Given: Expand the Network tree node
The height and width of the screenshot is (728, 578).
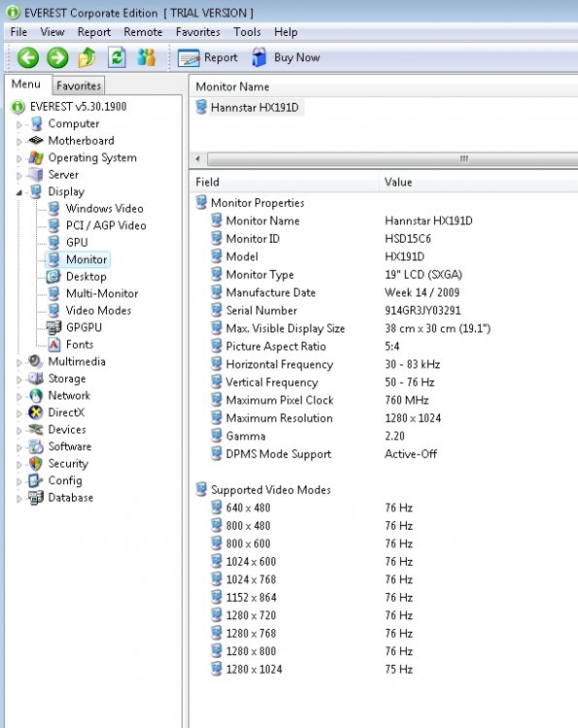Looking at the screenshot, I should (x=19, y=396).
